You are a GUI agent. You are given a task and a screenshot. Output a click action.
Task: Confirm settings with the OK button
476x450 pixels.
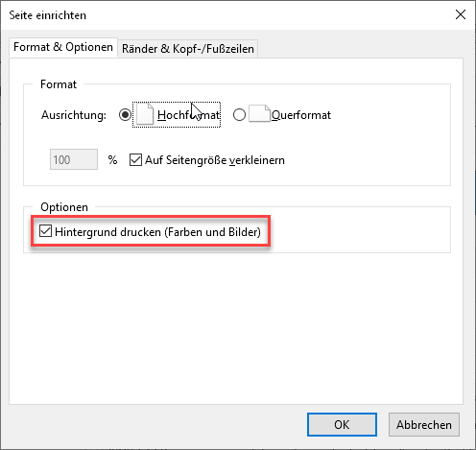pyautogui.click(x=342, y=424)
